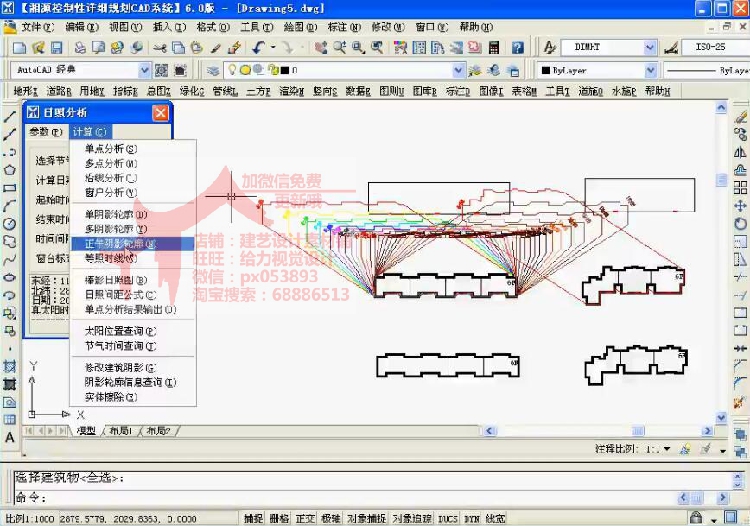Select the Array modify tool
Image resolution: width=750 pixels, height=526 pixels.
(740, 187)
